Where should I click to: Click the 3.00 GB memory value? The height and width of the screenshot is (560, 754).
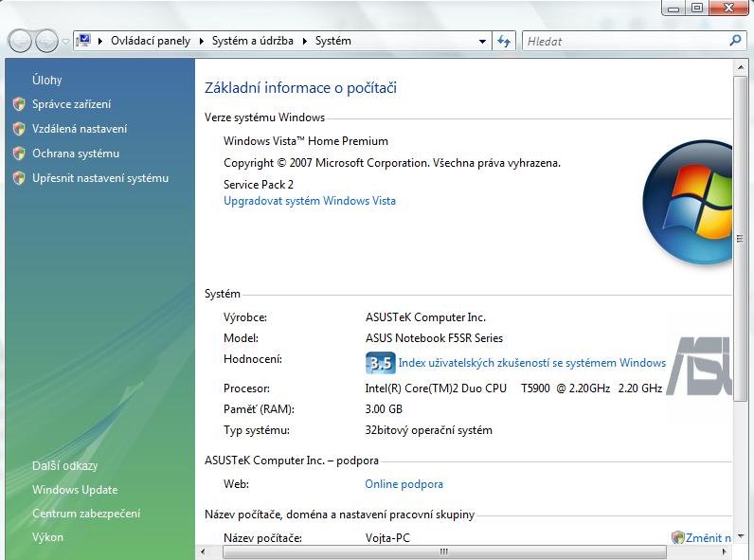point(384,409)
